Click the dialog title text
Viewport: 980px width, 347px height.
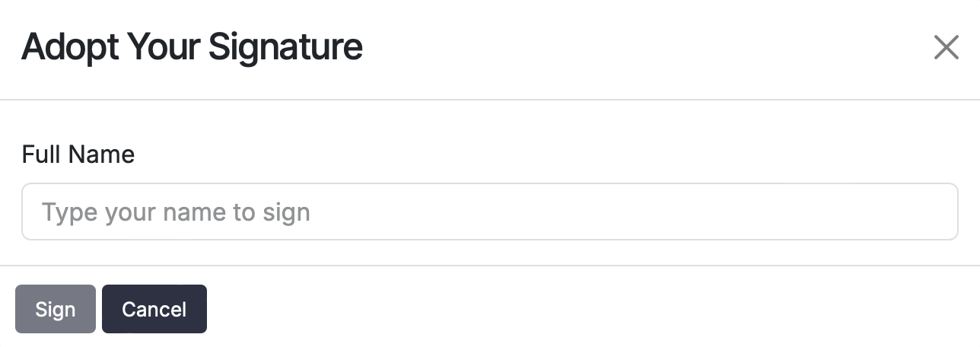coord(192,47)
